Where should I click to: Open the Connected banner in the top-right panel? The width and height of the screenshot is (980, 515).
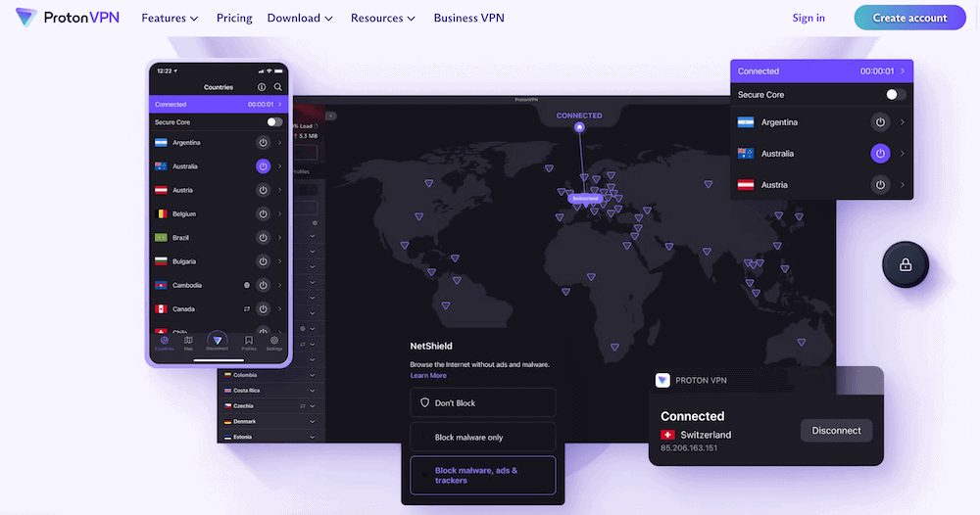pos(821,71)
